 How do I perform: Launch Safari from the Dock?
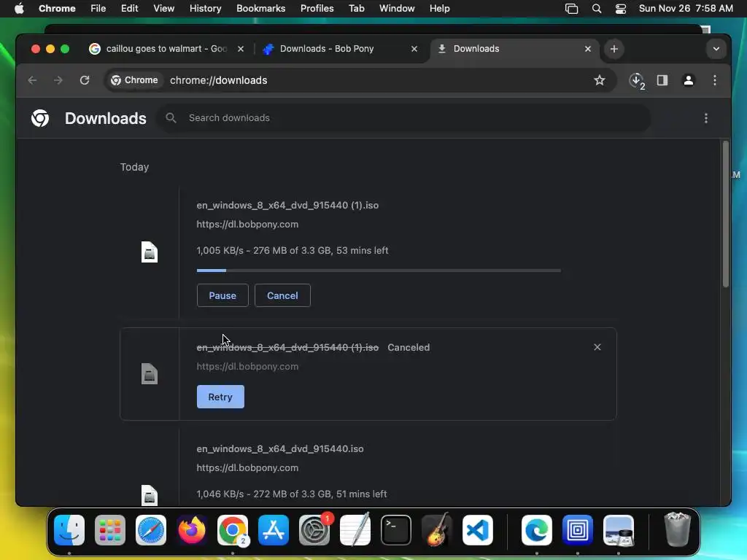151,530
